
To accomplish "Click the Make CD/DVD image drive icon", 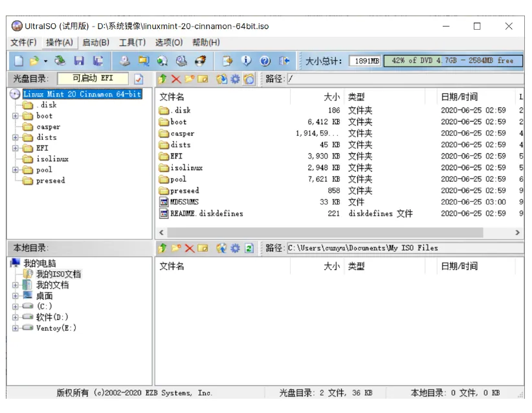I will tap(125, 61).
